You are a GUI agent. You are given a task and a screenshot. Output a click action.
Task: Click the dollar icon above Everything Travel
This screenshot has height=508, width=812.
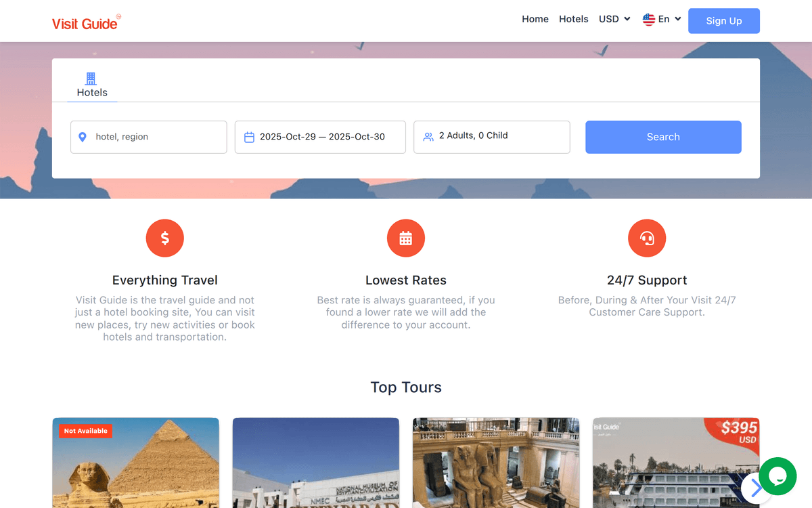164,238
